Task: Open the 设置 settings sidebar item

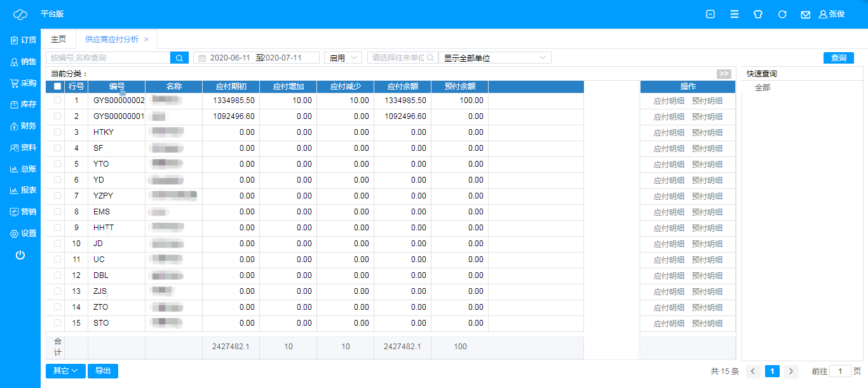Action: [23, 233]
